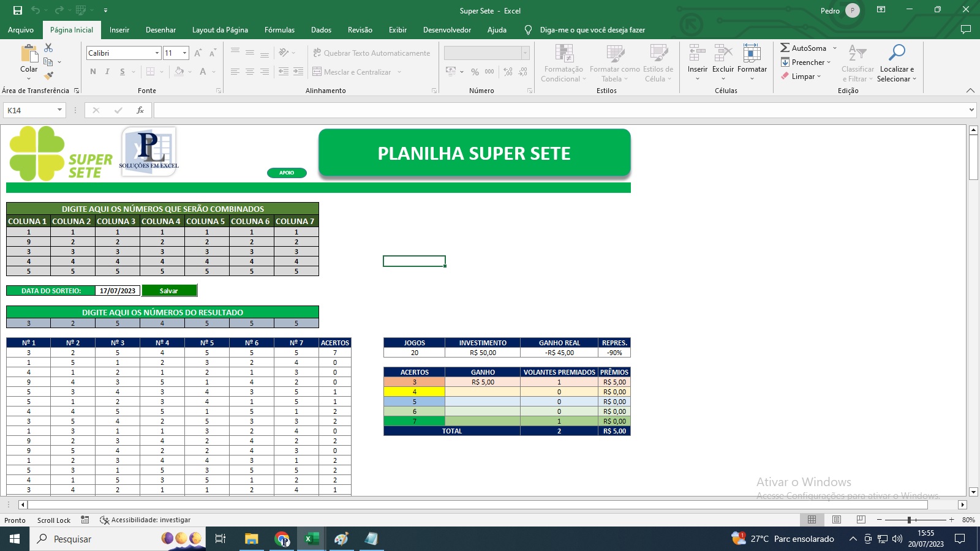This screenshot has height=551, width=980.
Task: Click the Cut scissors icon
Action: point(48,48)
